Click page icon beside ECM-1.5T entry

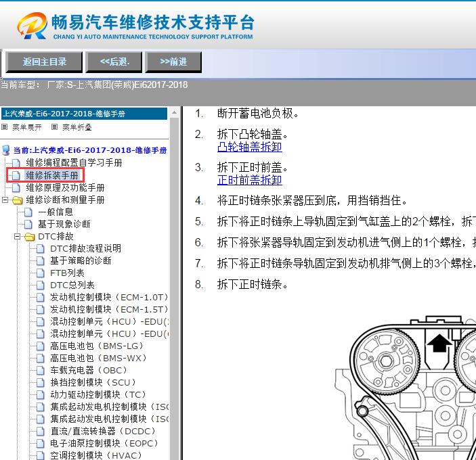[x=40, y=310]
